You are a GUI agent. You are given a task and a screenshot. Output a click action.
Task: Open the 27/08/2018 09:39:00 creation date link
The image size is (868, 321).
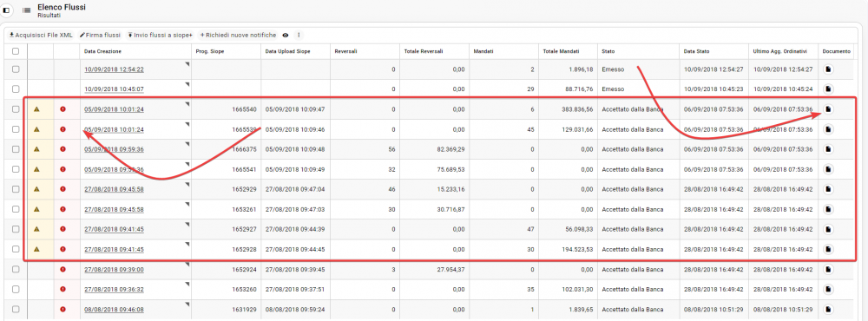114,270
